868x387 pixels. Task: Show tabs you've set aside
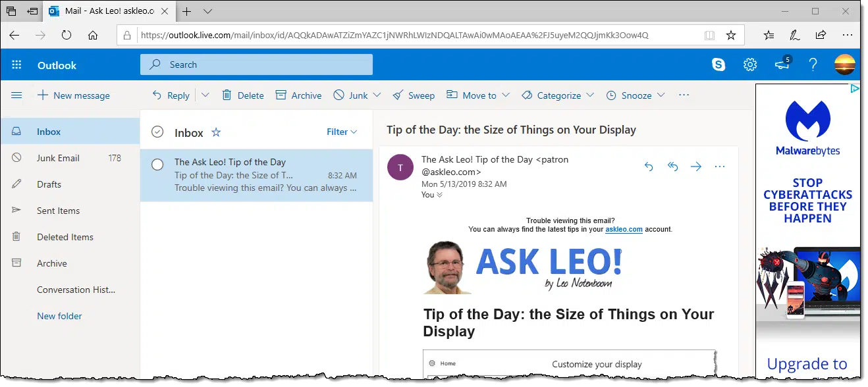11,11
